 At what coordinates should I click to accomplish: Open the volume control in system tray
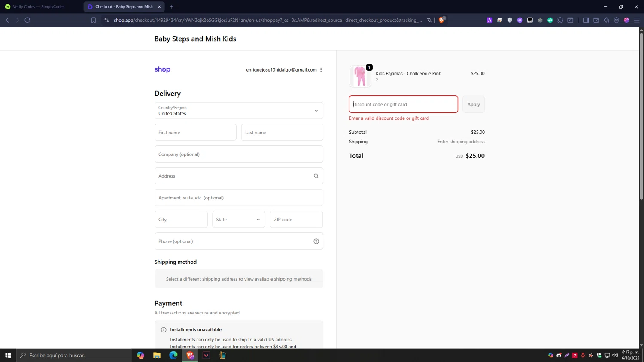pos(615,355)
